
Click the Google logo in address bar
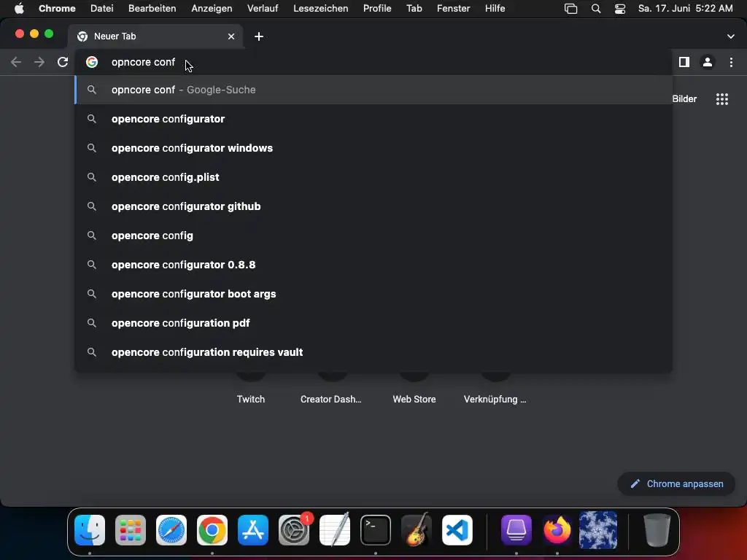point(92,62)
